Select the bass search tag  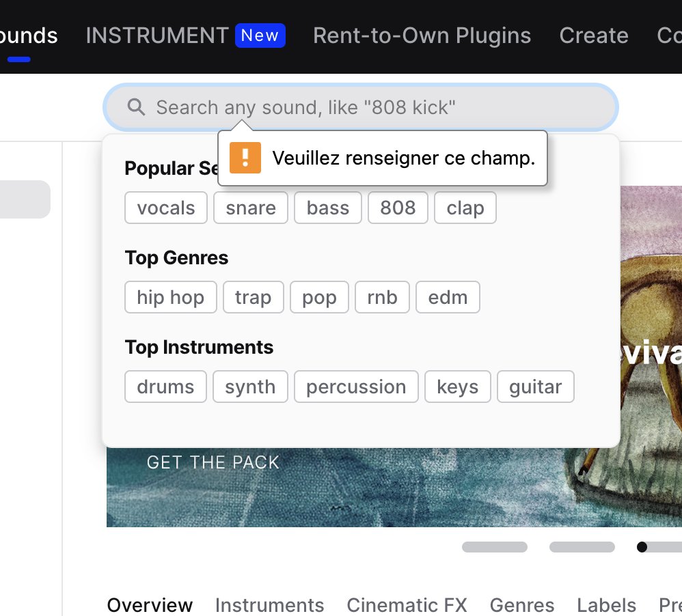pyautogui.click(x=328, y=208)
